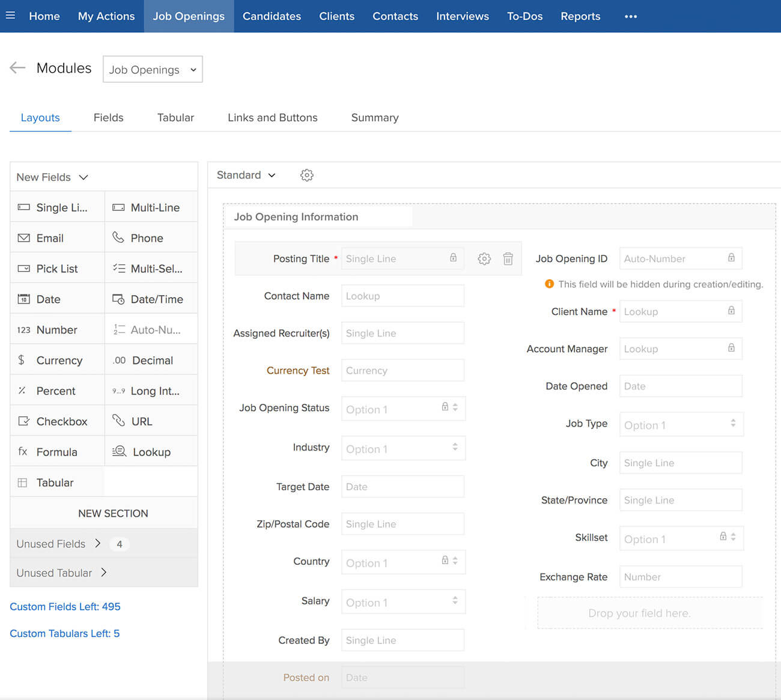Screen dimensions: 781x700
Task: Select the Email field type
Action: tap(57, 238)
